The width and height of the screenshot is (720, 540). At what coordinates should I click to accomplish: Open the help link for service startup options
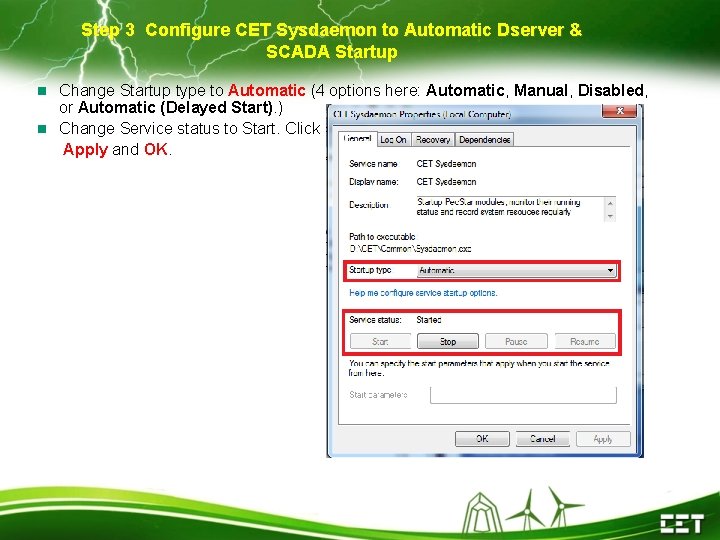(423, 293)
